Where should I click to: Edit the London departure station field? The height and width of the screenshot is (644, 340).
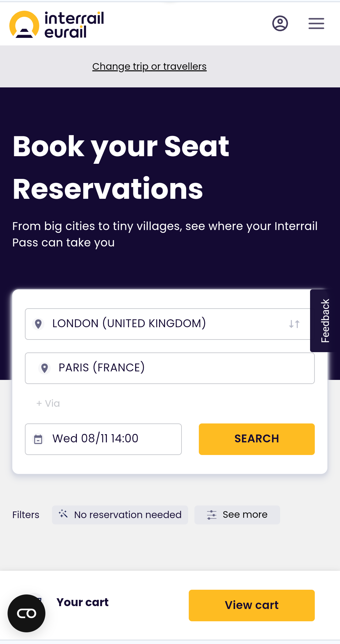[x=158, y=324]
